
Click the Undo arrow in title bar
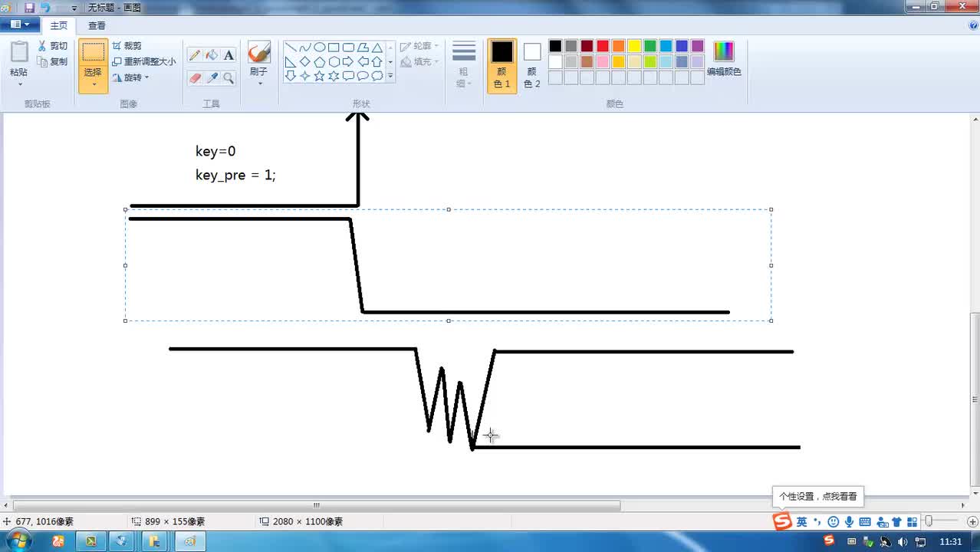(45, 7)
